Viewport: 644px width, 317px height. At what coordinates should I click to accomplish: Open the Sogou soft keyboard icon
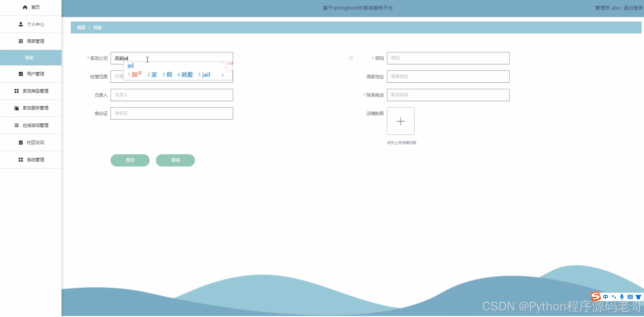tap(630, 297)
